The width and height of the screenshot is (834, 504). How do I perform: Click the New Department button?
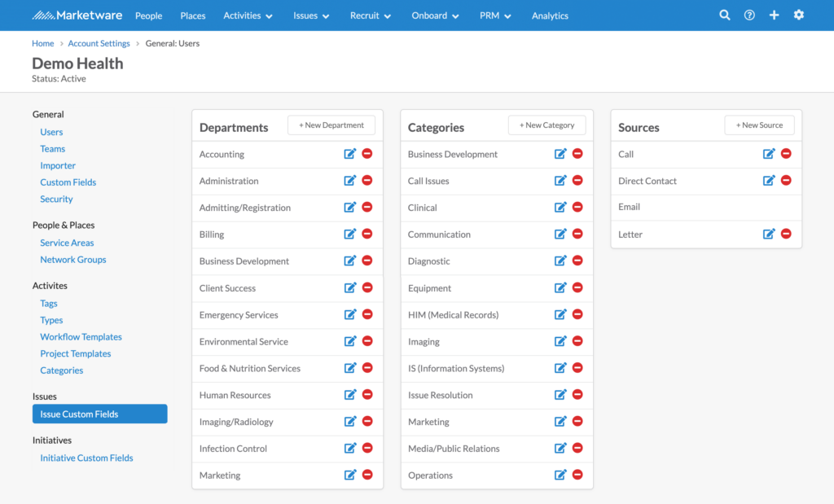[331, 124]
